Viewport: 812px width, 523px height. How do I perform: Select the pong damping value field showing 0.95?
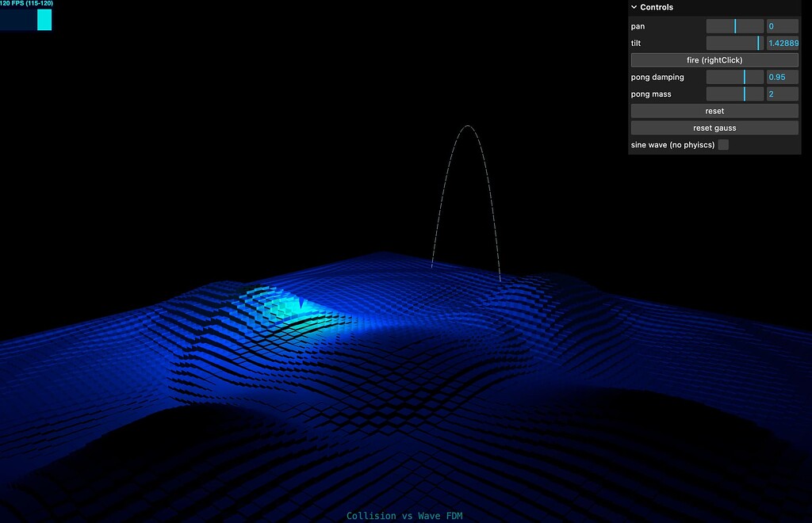tap(782, 77)
